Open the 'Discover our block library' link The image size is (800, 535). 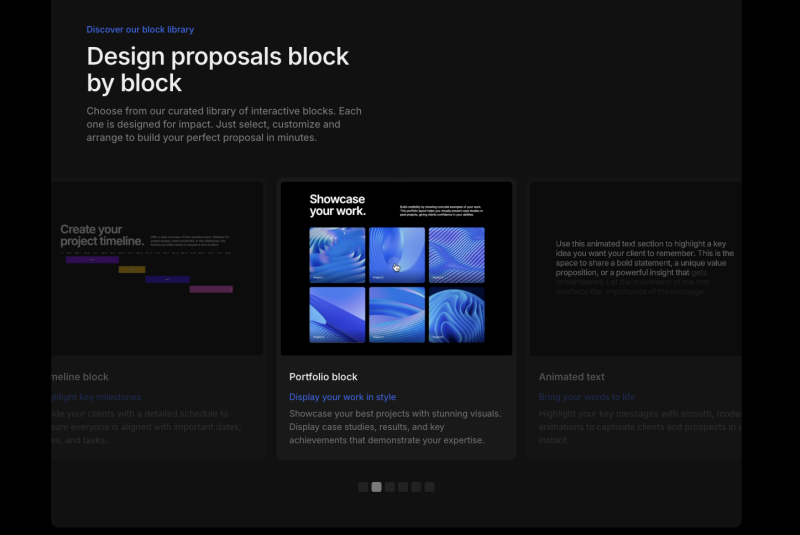tap(140, 30)
